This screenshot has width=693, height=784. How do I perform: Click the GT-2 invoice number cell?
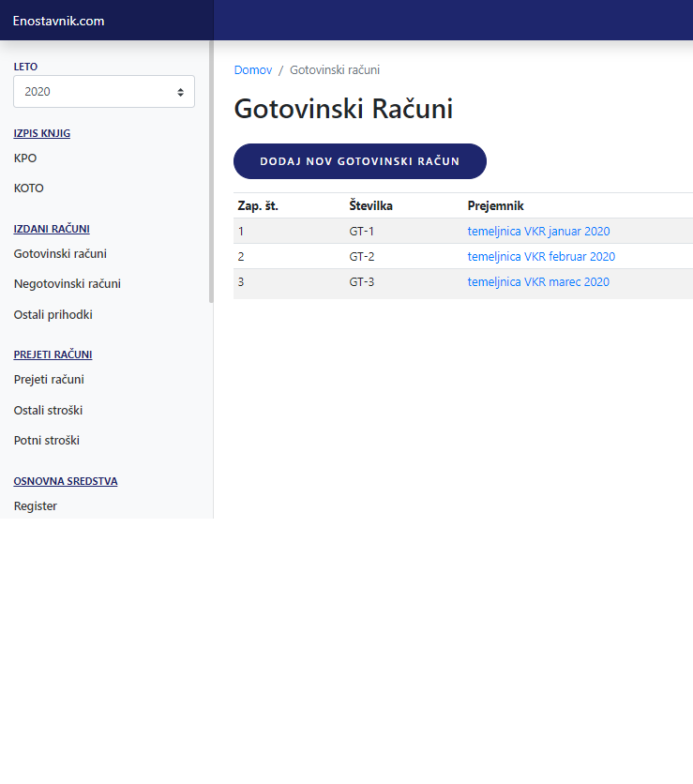[x=362, y=257]
